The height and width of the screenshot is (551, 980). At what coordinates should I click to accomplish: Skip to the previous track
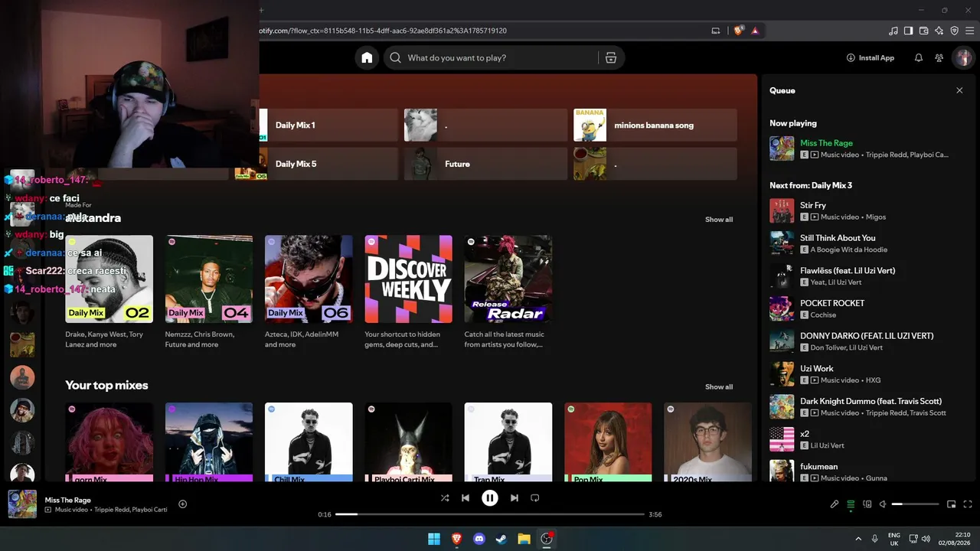point(465,497)
